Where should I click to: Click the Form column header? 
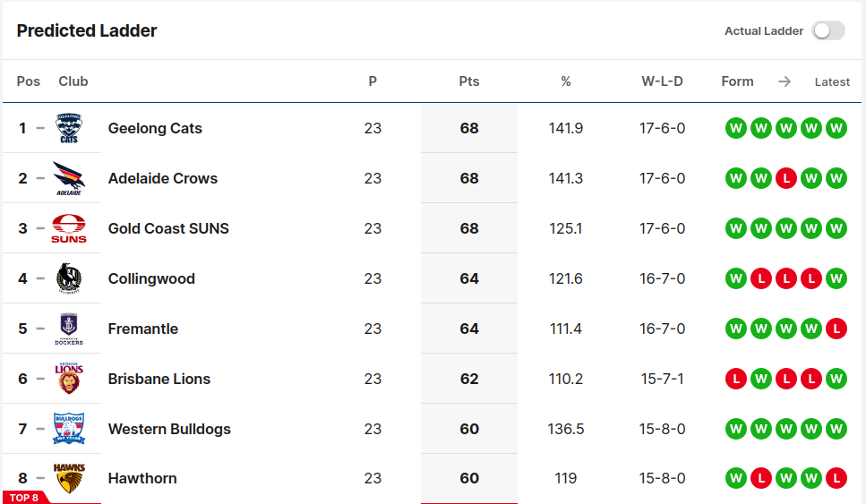click(x=737, y=81)
